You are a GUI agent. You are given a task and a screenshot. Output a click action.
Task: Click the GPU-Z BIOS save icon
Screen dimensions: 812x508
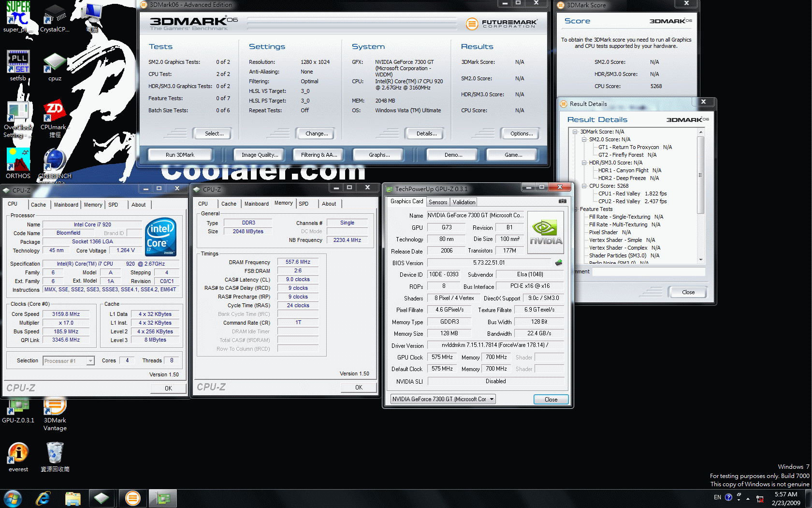click(559, 263)
